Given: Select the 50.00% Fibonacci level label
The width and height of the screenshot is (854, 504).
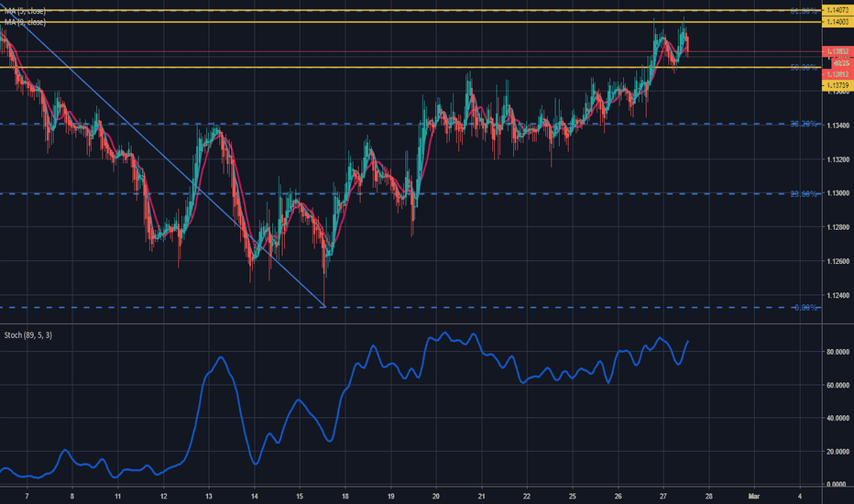Looking at the screenshot, I should pyautogui.click(x=804, y=68).
